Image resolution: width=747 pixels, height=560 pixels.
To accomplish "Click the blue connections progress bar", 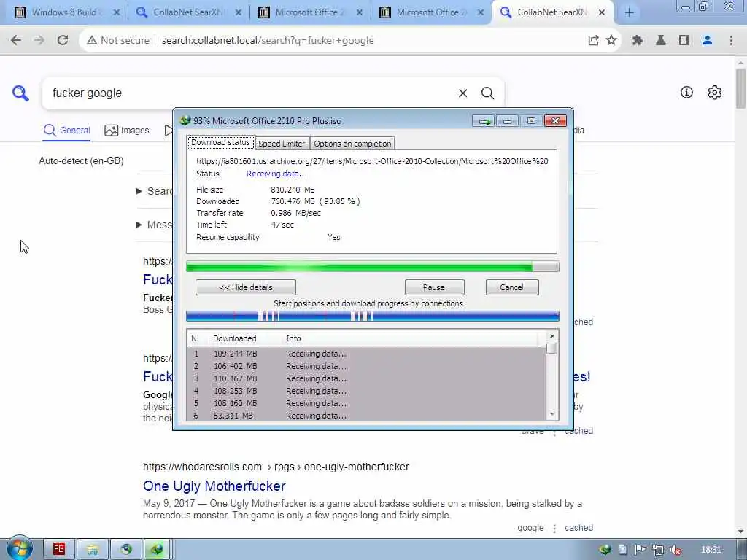I will point(373,316).
